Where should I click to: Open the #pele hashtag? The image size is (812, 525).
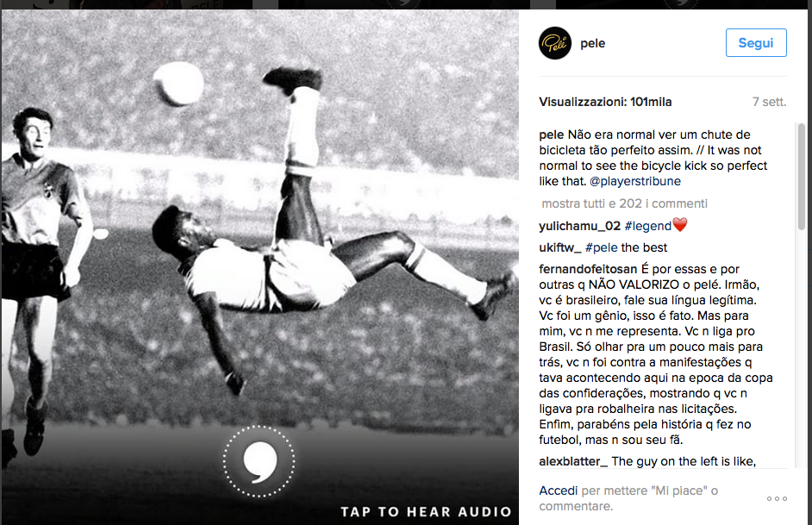click(x=601, y=247)
